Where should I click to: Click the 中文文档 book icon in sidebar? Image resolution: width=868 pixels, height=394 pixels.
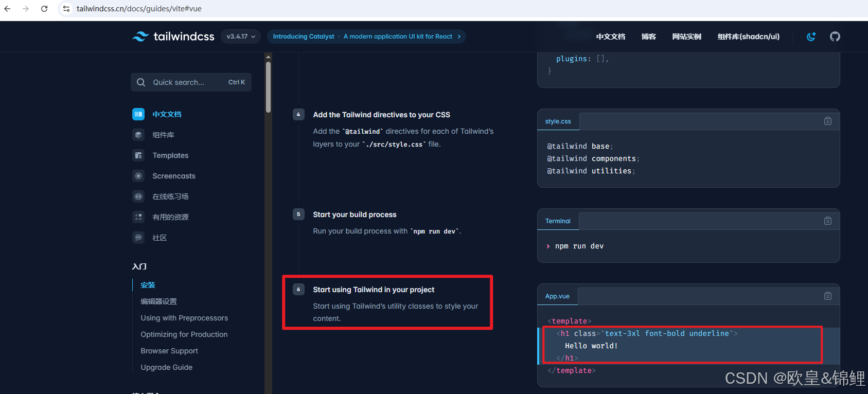pos(138,114)
